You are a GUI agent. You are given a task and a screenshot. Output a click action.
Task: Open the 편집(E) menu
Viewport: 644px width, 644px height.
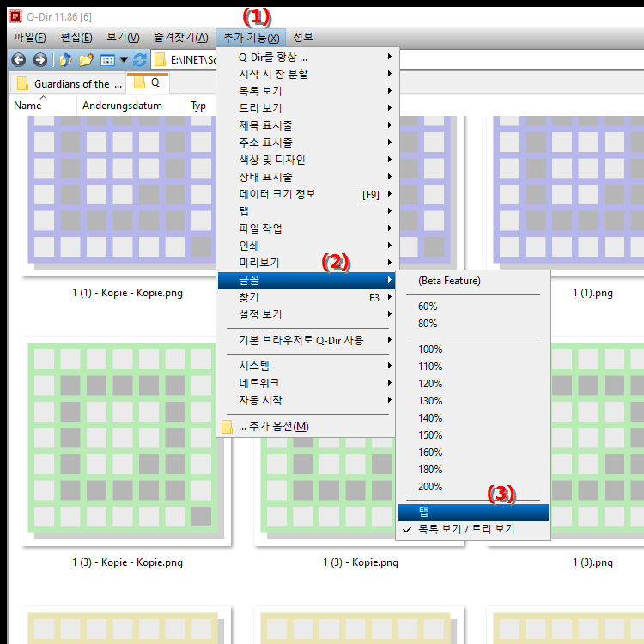pos(76,38)
